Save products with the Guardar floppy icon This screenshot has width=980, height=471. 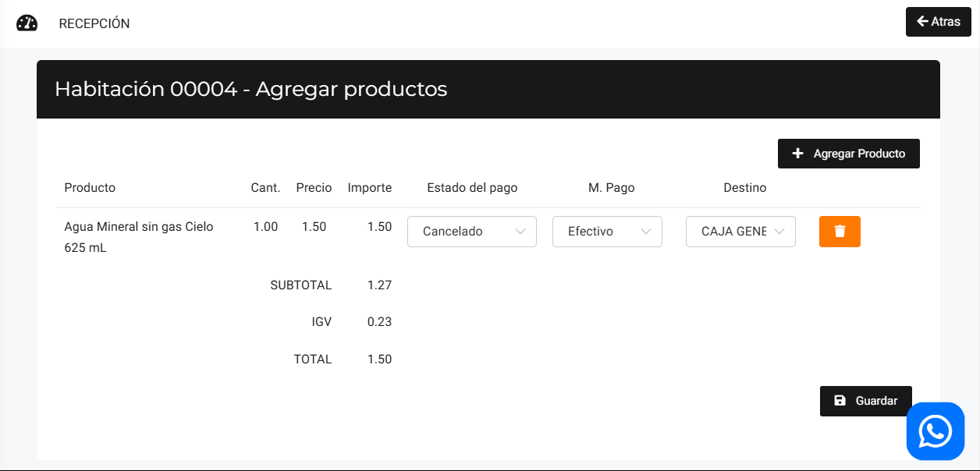[x=840, y=401]
